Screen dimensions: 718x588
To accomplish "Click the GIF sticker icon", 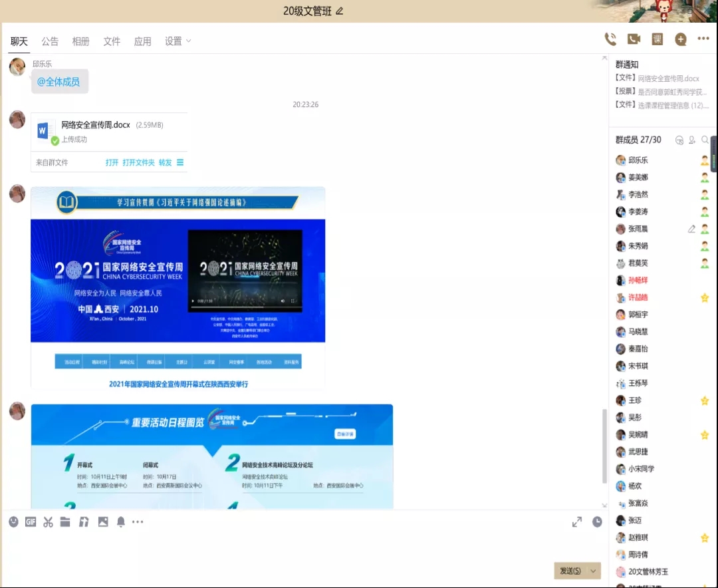I will click(31, 522).
